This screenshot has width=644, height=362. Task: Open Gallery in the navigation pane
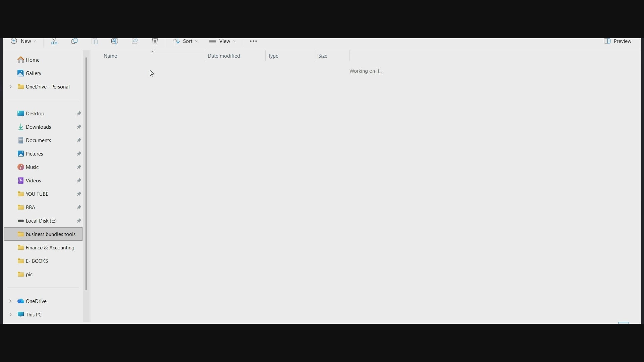pyautogui.click(x=34, y=73)
